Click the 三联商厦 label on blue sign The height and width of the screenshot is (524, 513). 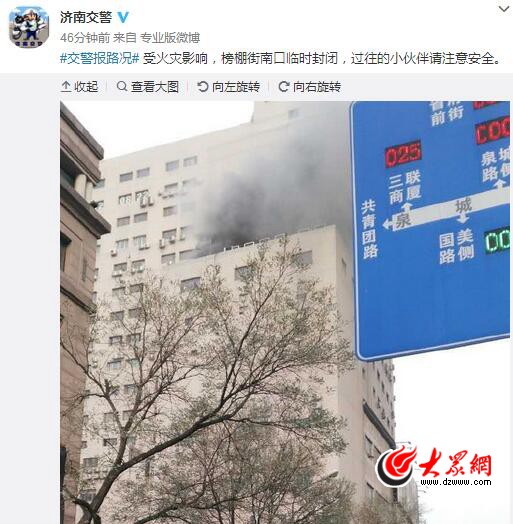pos(405,187)
